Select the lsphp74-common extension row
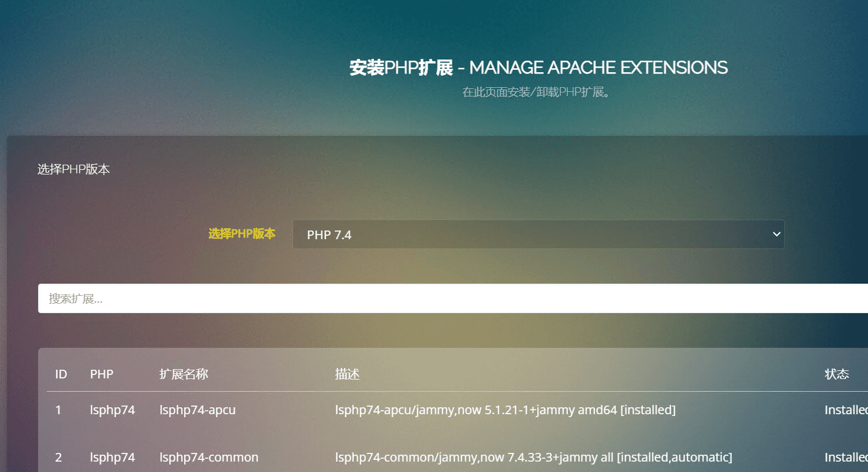This screenshot has height=472, width=868. 209,457
